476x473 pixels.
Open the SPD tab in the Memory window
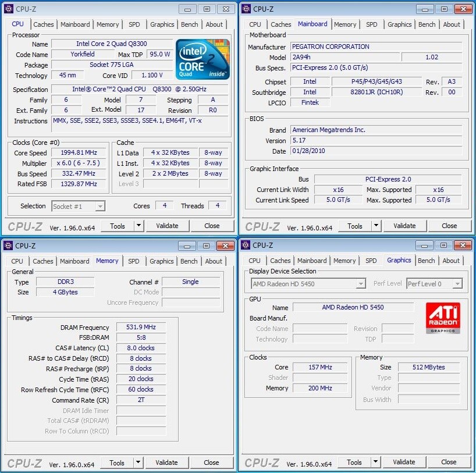(x=134, y=261)
